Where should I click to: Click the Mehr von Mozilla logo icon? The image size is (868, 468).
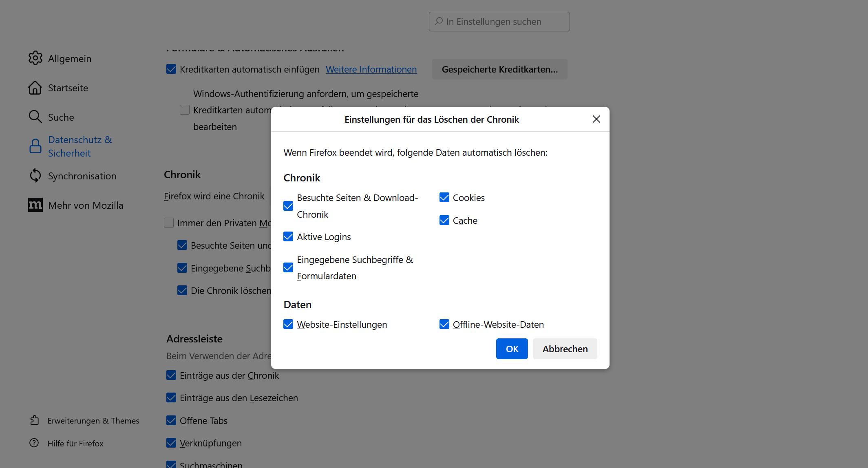pos(35,205)
